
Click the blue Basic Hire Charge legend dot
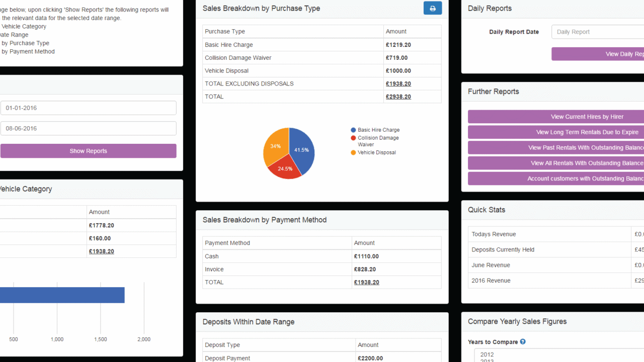pyautogui.click(x=353, y=130)
